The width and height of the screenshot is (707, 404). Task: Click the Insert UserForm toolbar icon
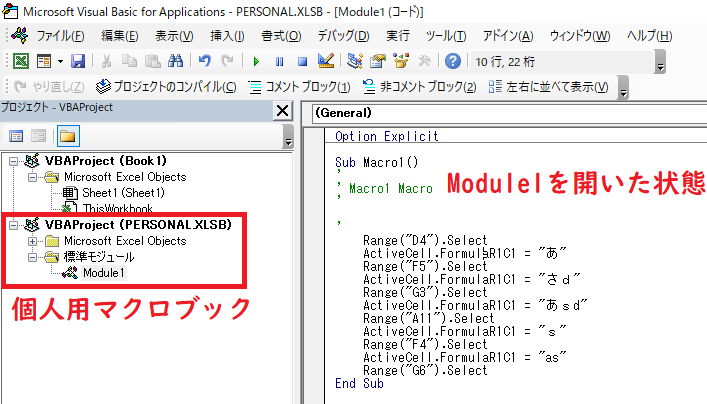point(44,61)
